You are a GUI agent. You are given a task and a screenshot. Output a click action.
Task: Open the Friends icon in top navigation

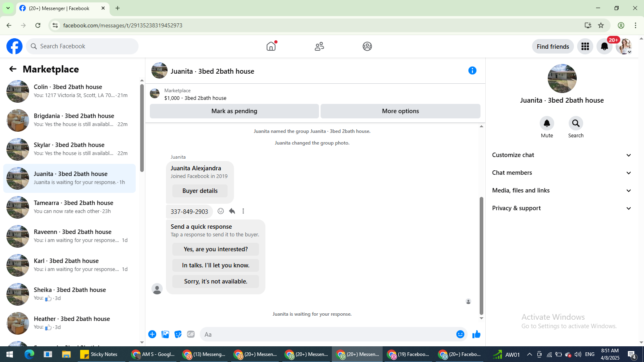point(319,46)
